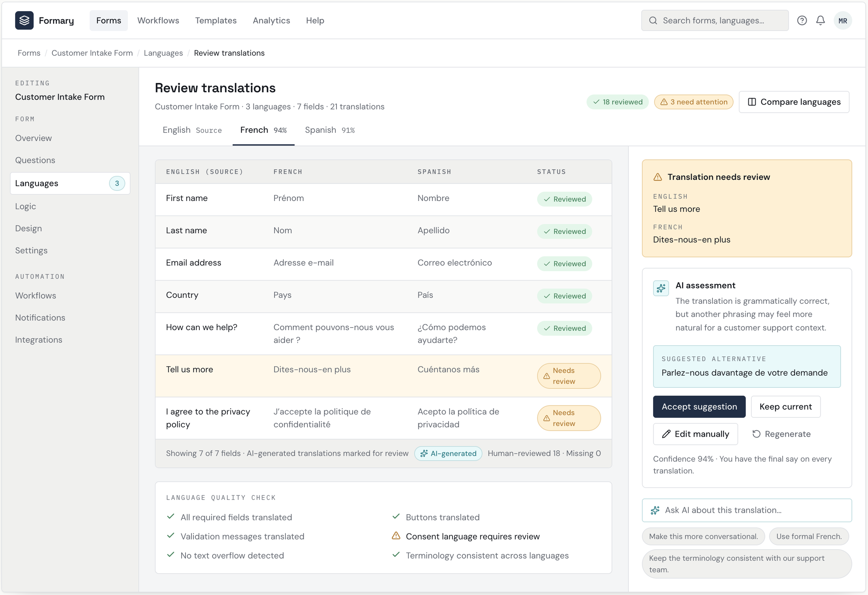Screen dimensions: 868x595
Task: Switch to the Spanish 91% tab
Action: pyautogui.click(x=330, y=130)
